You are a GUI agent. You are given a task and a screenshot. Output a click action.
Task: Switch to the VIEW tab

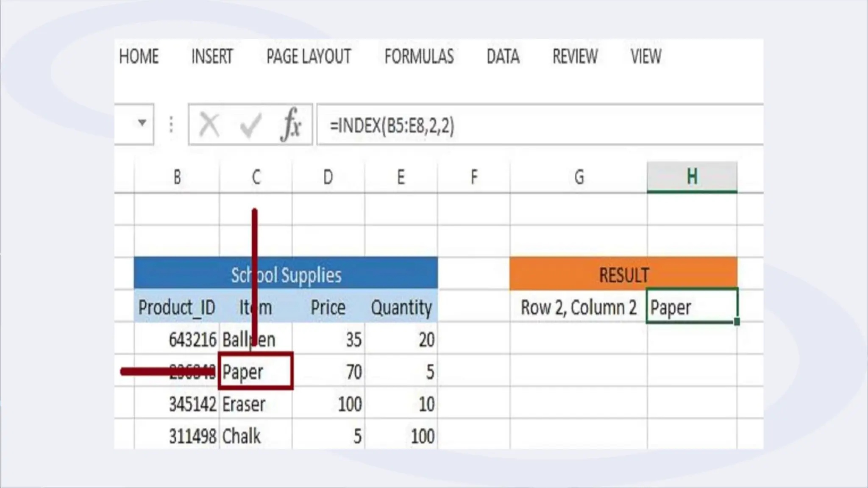tap(645, 57)
